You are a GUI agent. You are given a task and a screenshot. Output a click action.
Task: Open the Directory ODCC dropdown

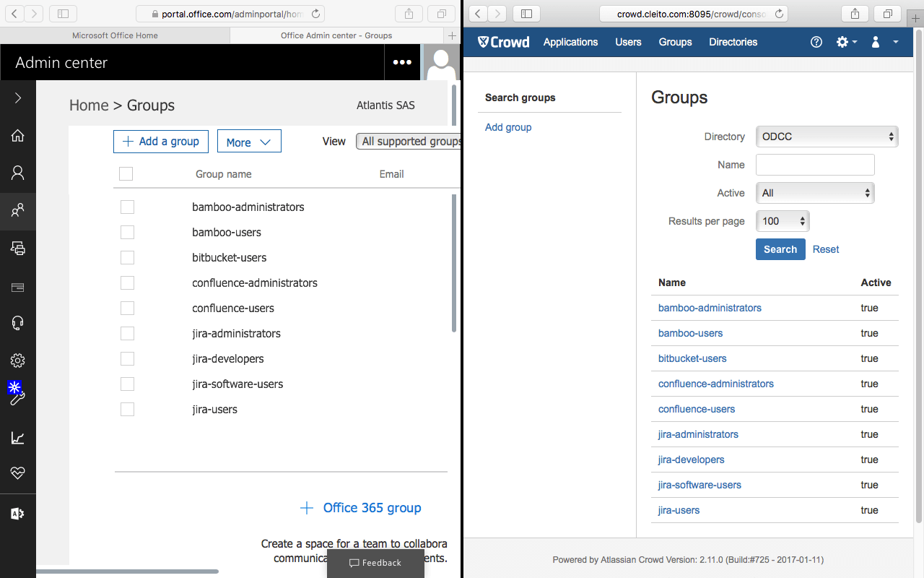pos(827,137)
